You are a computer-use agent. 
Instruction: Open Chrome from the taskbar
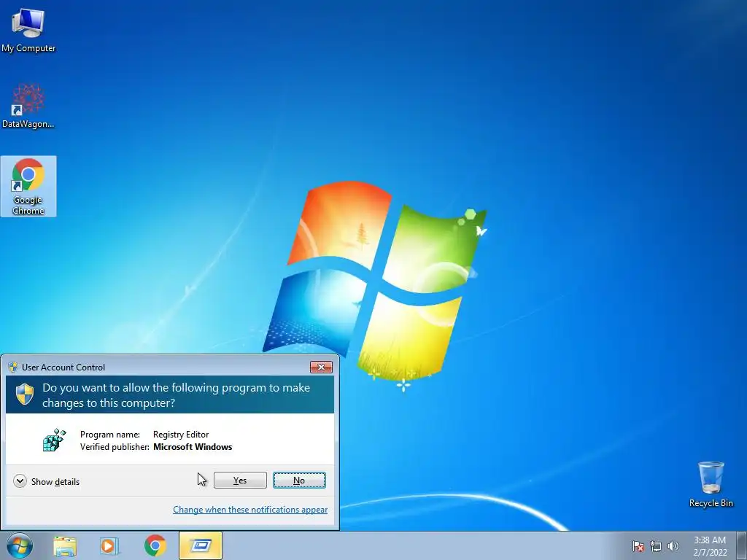pos(155,545)
